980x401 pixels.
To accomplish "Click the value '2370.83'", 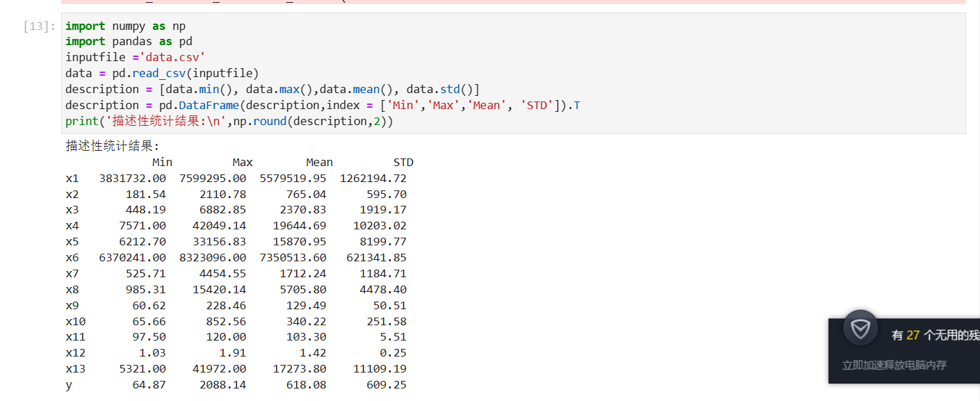I will tap(303, 210).
